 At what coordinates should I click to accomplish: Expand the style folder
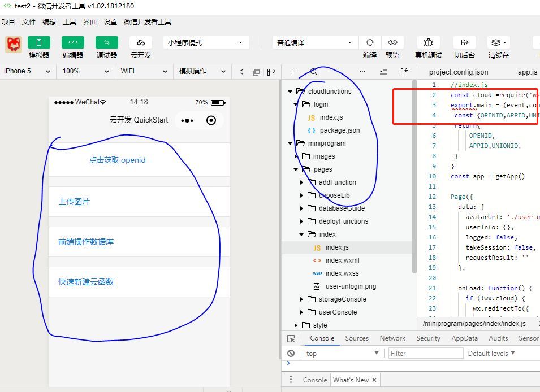click(x=296, y=325)
